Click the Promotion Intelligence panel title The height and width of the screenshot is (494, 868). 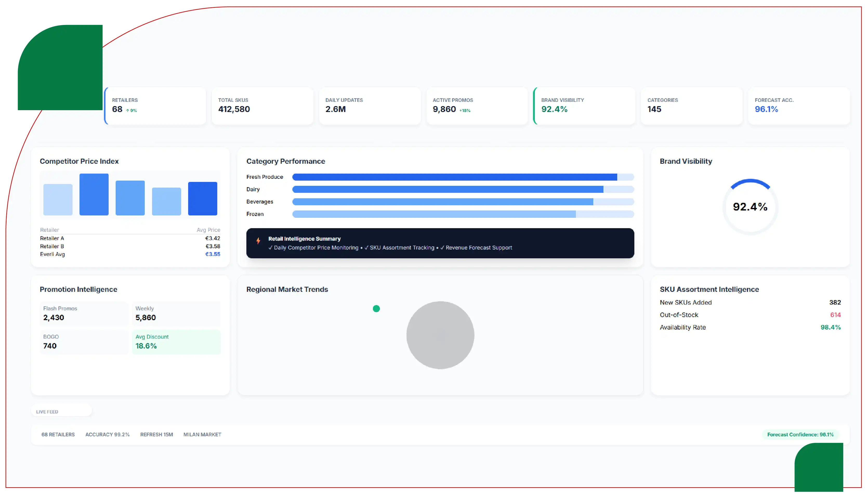pyautogui.click(x=78, y=289)
